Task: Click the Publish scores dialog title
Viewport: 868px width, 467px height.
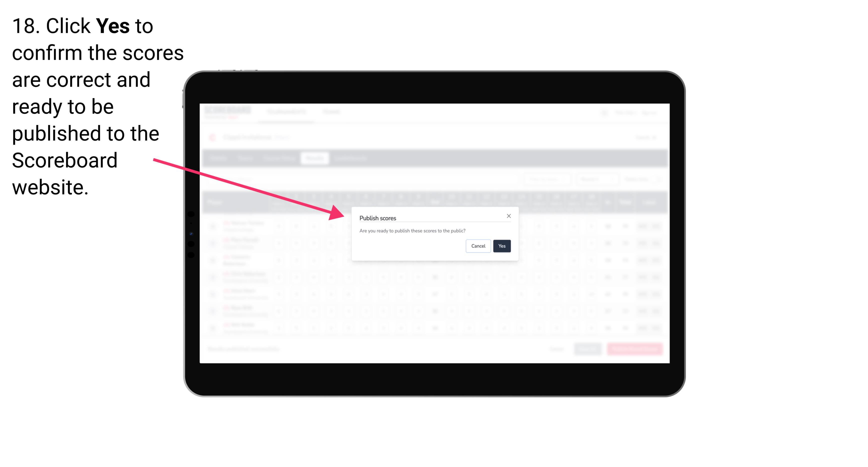Action: point(377,217)
